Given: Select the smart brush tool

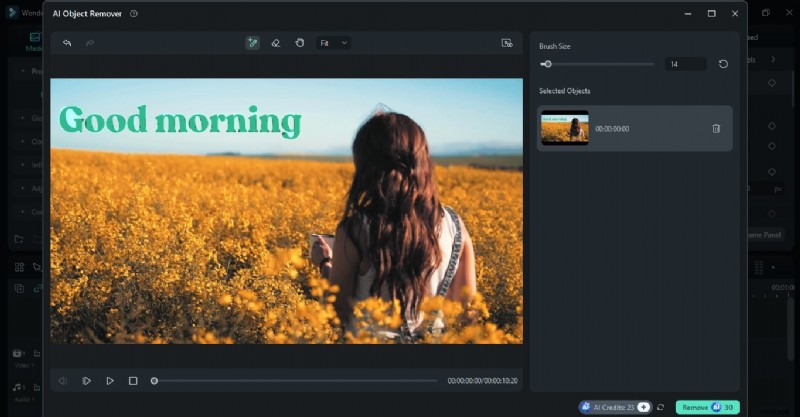Looking at the screenshot, I should pyautogui.click(x=252, y=43).
